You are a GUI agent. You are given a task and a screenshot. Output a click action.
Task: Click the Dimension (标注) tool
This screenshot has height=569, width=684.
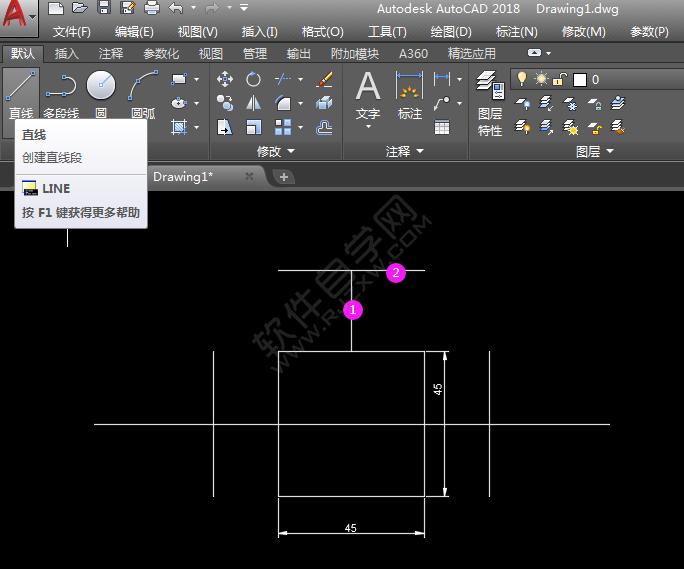(x=410, y=95)
